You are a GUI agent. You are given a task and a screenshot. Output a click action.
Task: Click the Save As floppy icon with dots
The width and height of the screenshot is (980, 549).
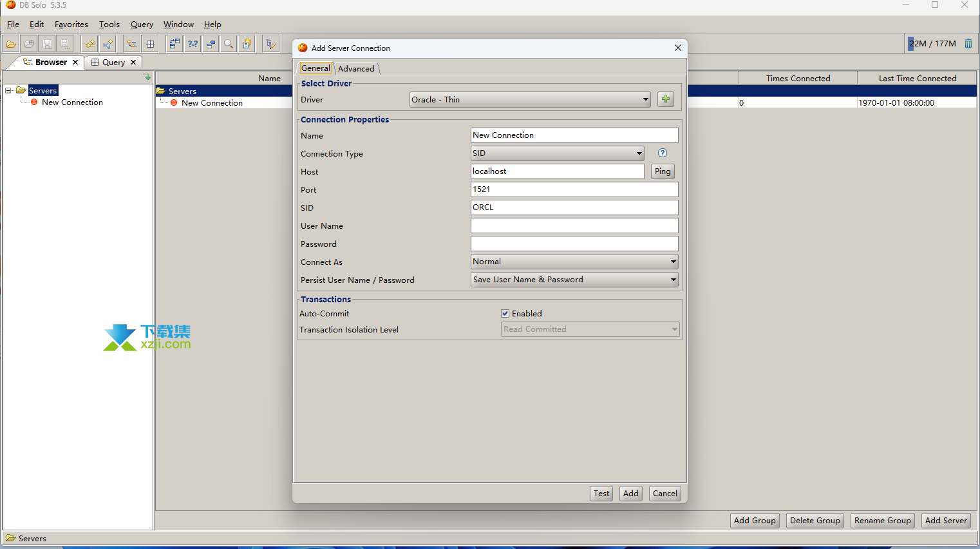tap(65, 44)
